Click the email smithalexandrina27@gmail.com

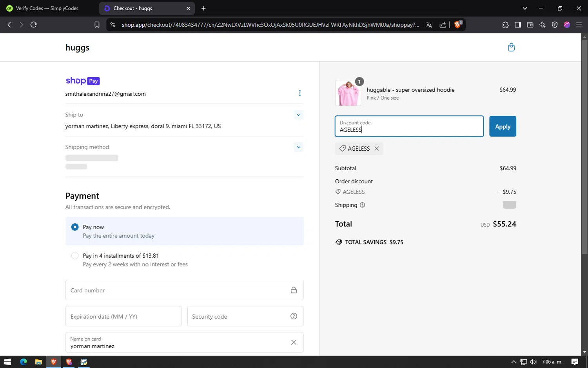105,94
